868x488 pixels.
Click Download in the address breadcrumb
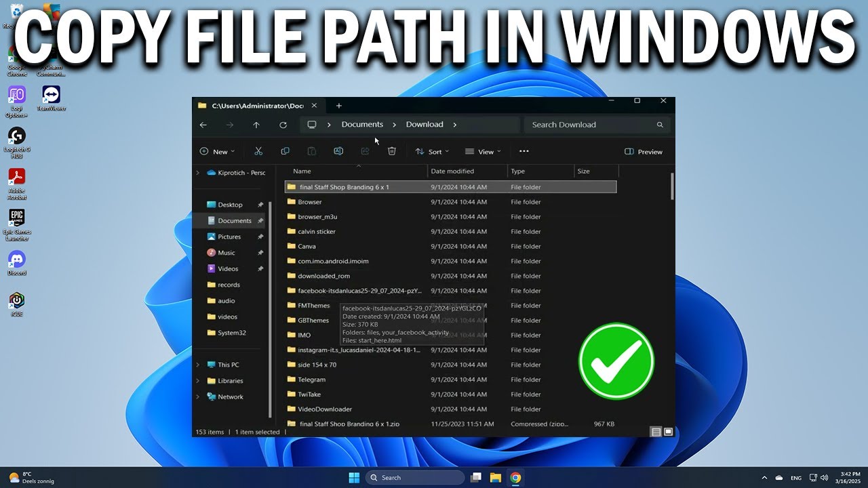click(425, 125)
